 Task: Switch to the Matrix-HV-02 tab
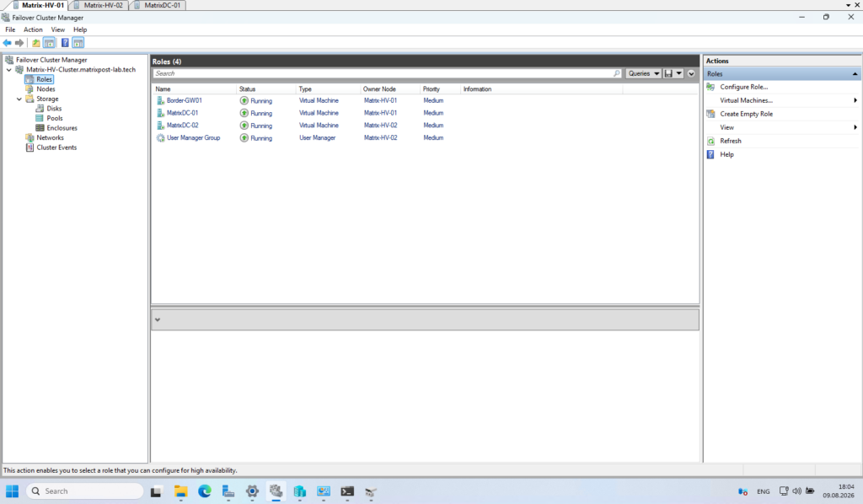point(99,5)
